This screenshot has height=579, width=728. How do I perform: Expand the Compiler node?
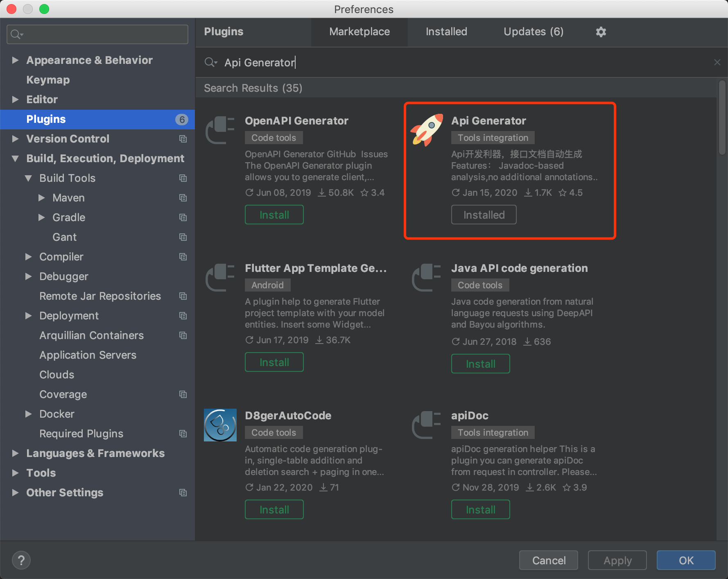(28, 257)
